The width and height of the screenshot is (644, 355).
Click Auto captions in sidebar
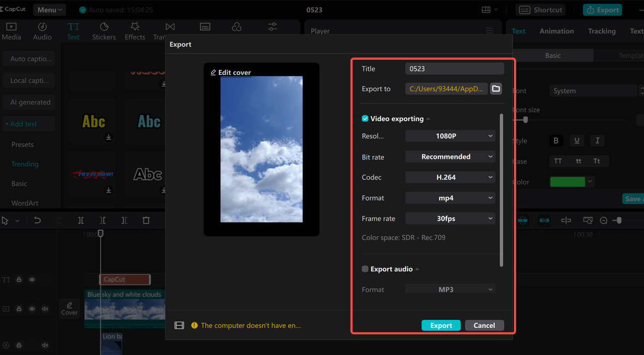pos(29,59)
